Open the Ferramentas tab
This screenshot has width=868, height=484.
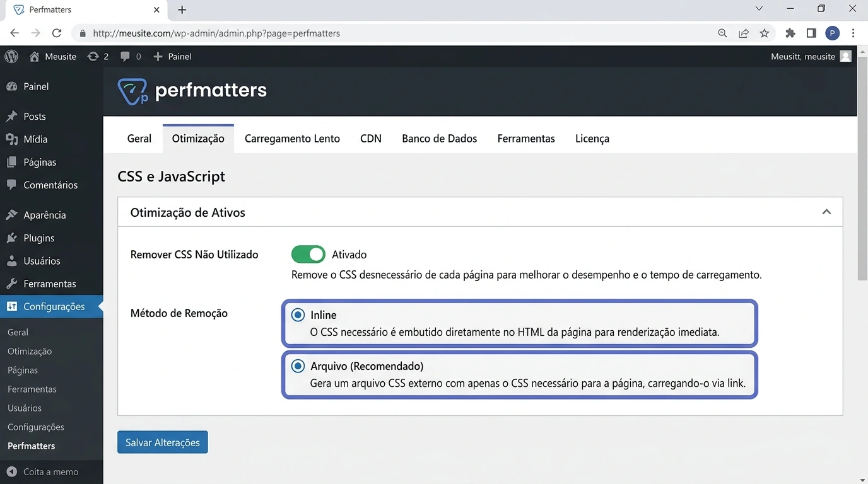click(x=526, y=139)
